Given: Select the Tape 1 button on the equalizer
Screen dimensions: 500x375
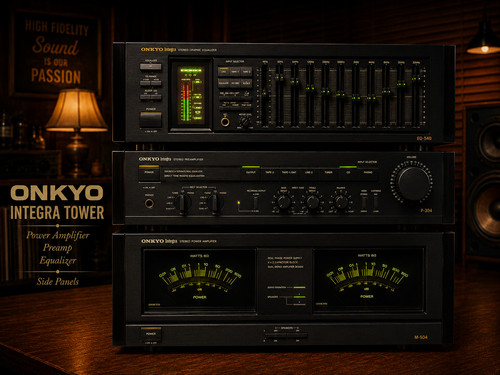Looking at the screenshot, I should [235, 71].
